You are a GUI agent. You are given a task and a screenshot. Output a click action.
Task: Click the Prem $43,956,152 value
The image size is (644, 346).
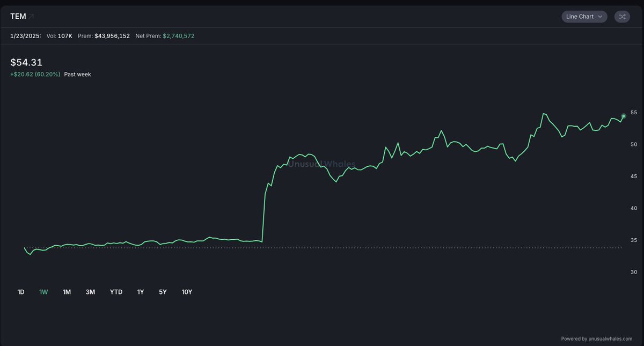104,36
